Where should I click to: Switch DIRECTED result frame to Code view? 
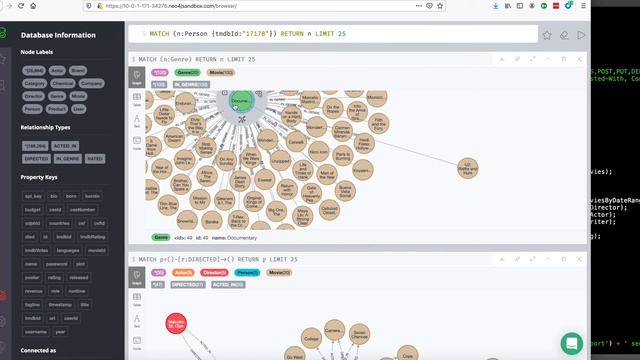[x=137, y=343]
